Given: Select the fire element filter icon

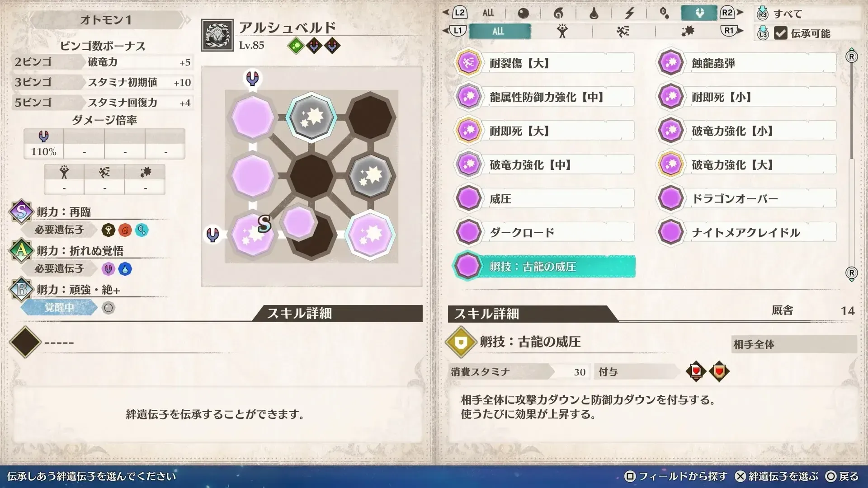Looking at the screenshot, I should 558,13.
